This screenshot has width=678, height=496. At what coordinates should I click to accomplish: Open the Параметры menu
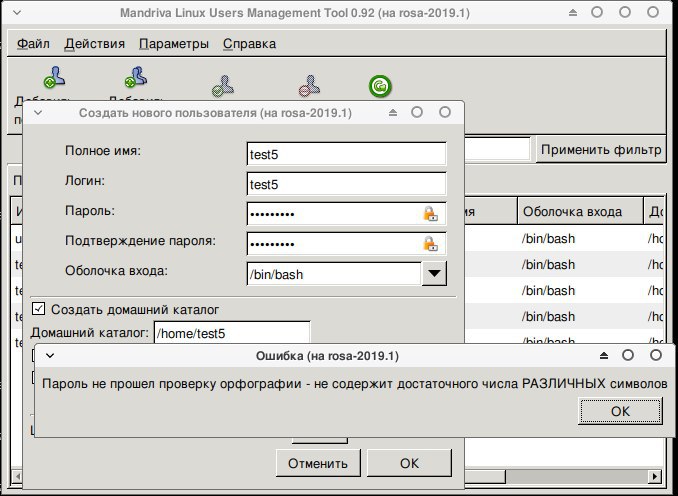tap(174, 44)
